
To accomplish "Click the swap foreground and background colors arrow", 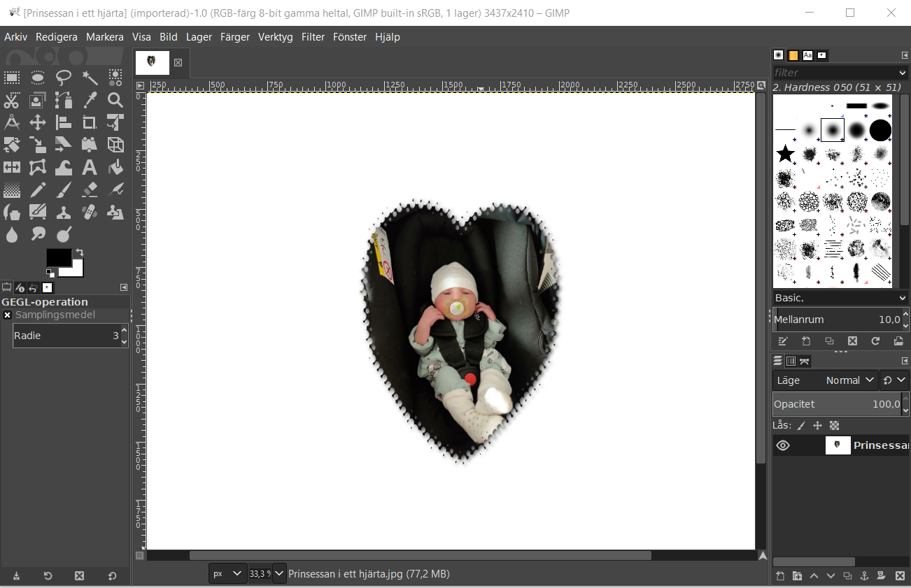I will pyautogui.click(x=79, y=252).
